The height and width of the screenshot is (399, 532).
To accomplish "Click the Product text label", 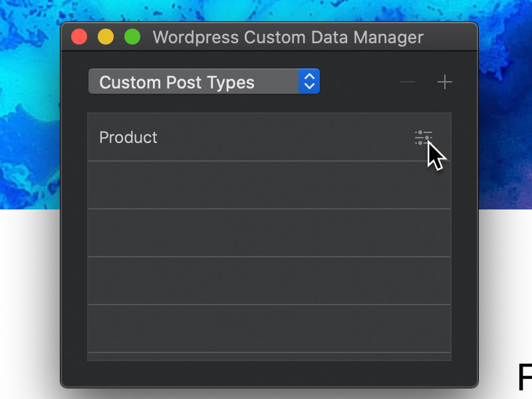I will pyautogui.click(x=128, y=138).
